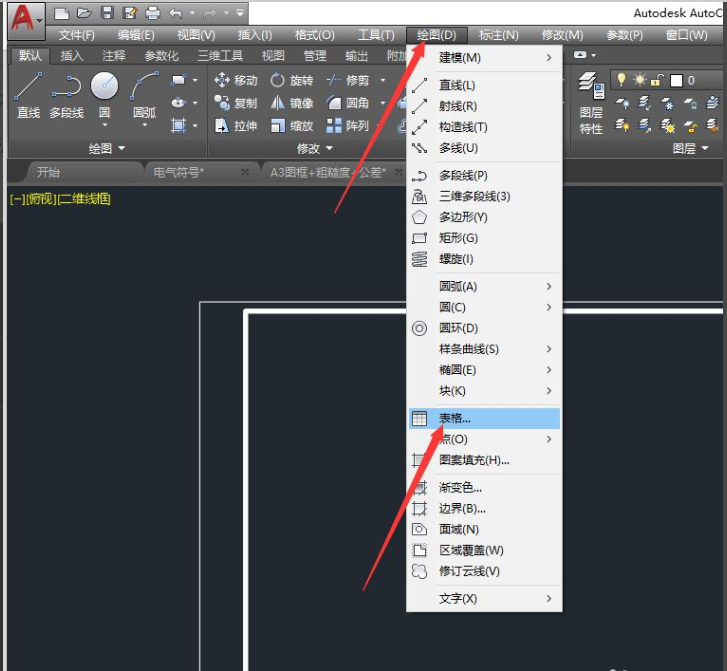Click the rectangle tool icon in ribbon
This screenshot has height=671, width=727.
click(x=179, y=80)
